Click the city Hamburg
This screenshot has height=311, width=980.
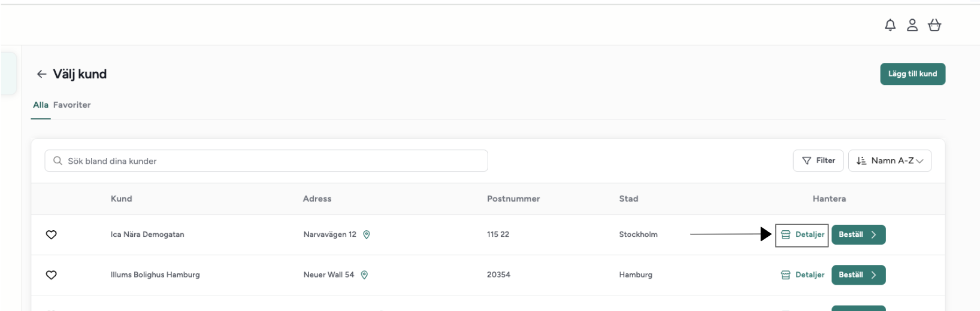coord(636,275)
